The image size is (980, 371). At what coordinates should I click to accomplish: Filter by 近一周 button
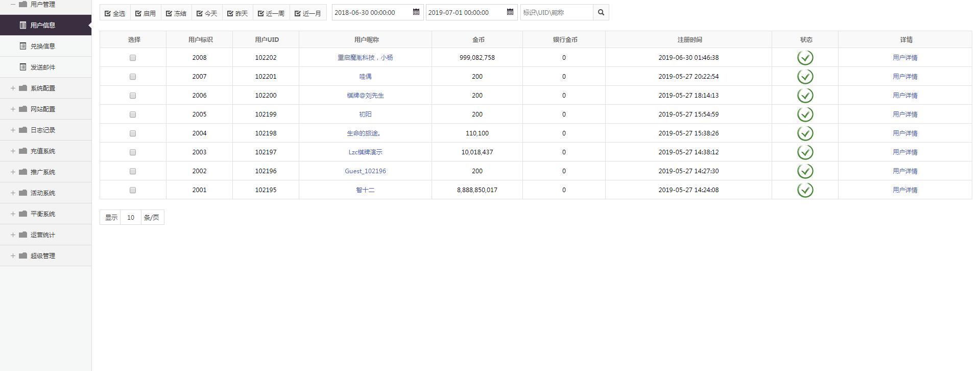tap(271, 13)
